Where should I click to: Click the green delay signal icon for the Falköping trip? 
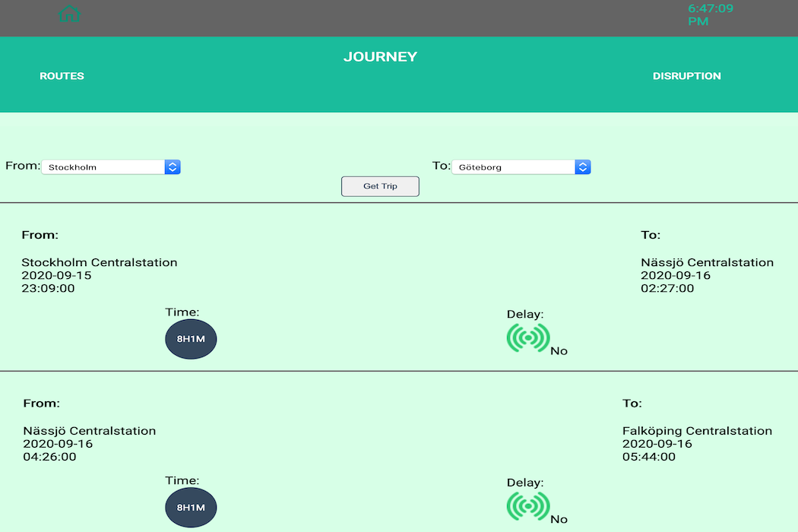click(527, 506)
